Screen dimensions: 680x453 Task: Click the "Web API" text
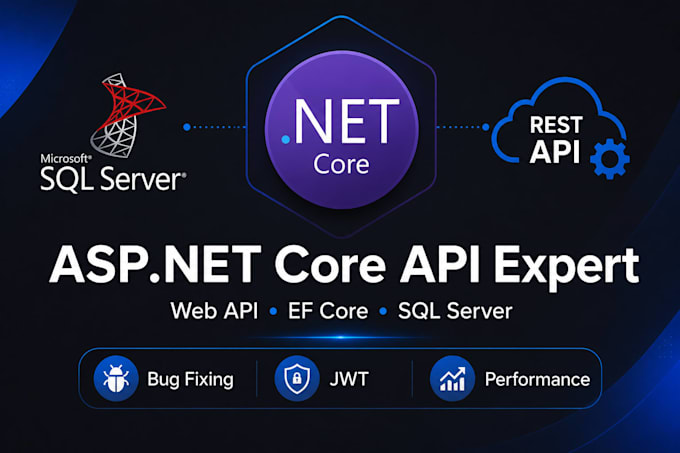(214, 311)
